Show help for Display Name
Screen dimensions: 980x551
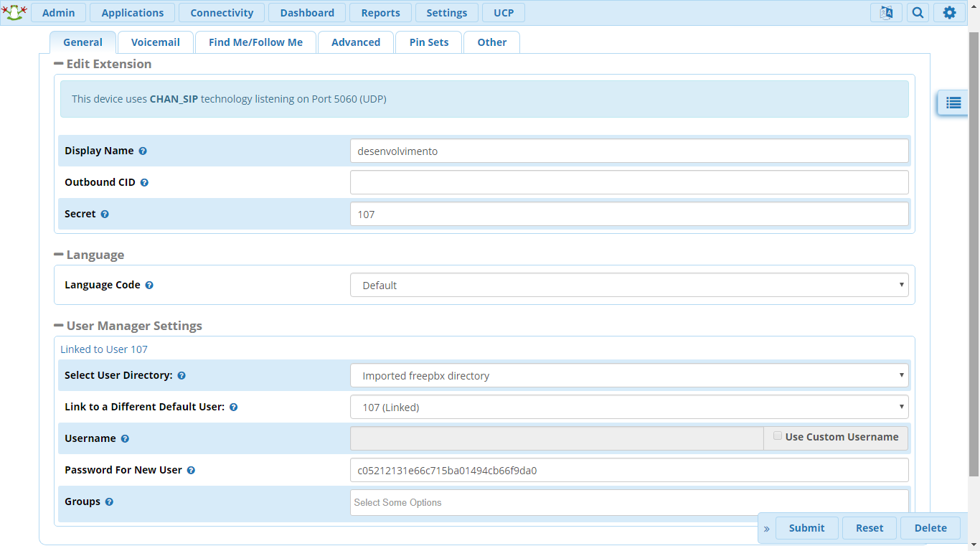143,151
